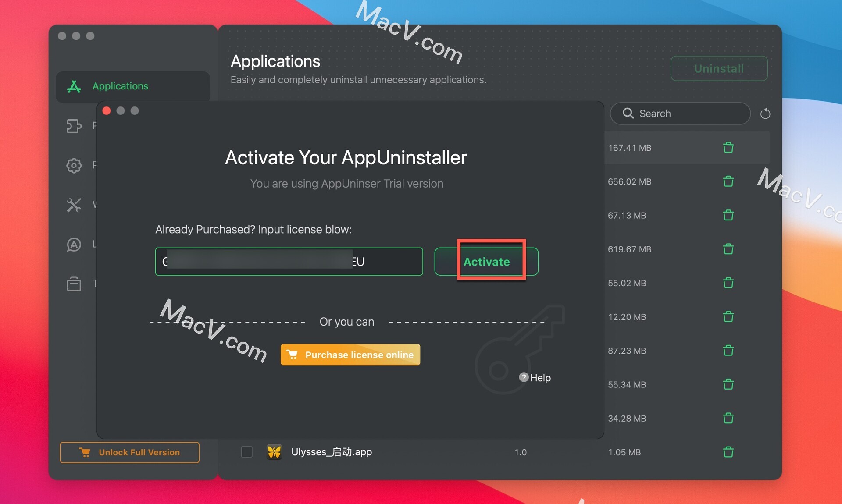Screen dimensions: 842x504
Task: Click the 87.23 MB size value
Action: 627,351
